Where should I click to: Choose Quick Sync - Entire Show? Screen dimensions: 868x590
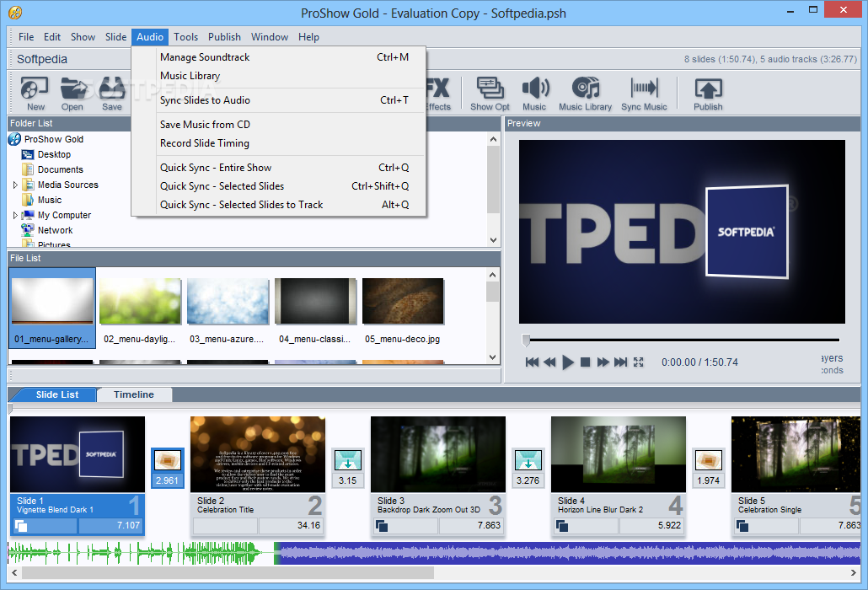(x=279, y=168)
